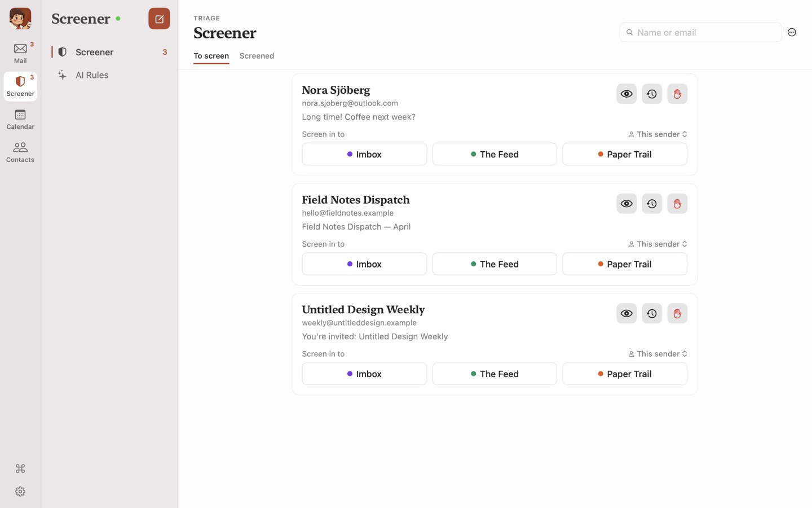Open Calendar in the left rail
Image resolution: width=812 pixels, height=508 pixels.
(20, 119)
